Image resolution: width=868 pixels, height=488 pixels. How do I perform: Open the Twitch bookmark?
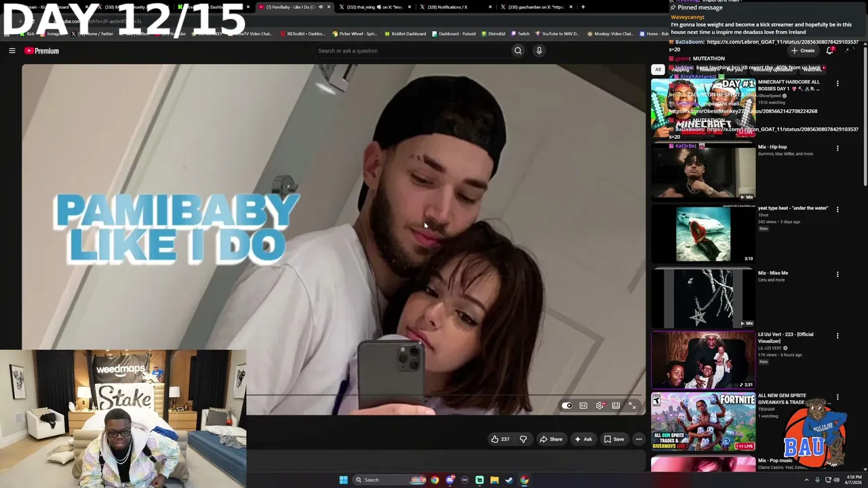(x=520, y=34)
